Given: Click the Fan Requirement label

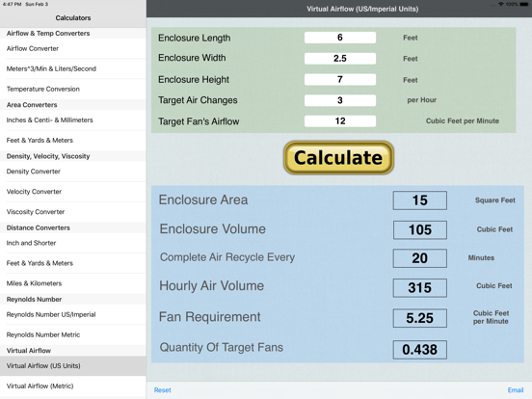Looking at the screenshot, I should (x=210, y=317).
